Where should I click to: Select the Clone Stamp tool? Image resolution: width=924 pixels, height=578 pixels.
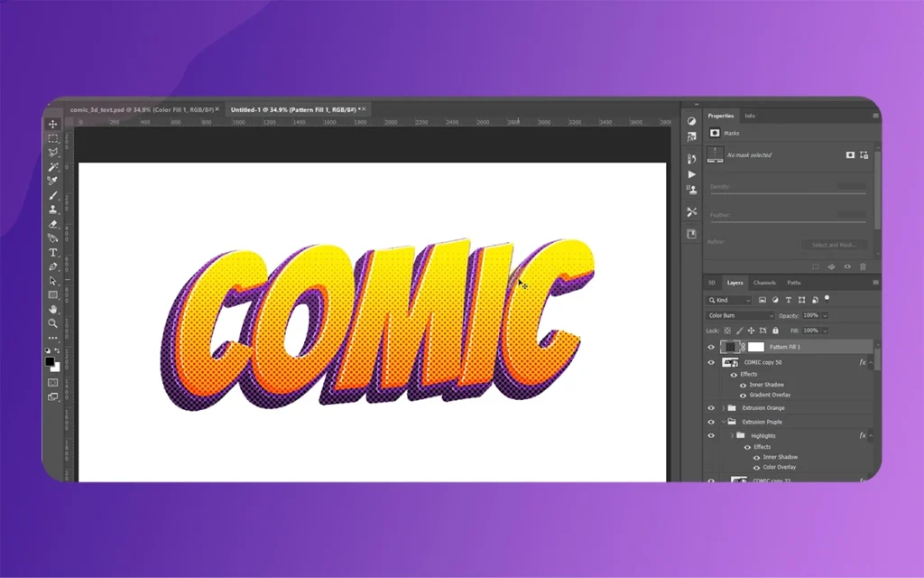[x=53, y=210]
